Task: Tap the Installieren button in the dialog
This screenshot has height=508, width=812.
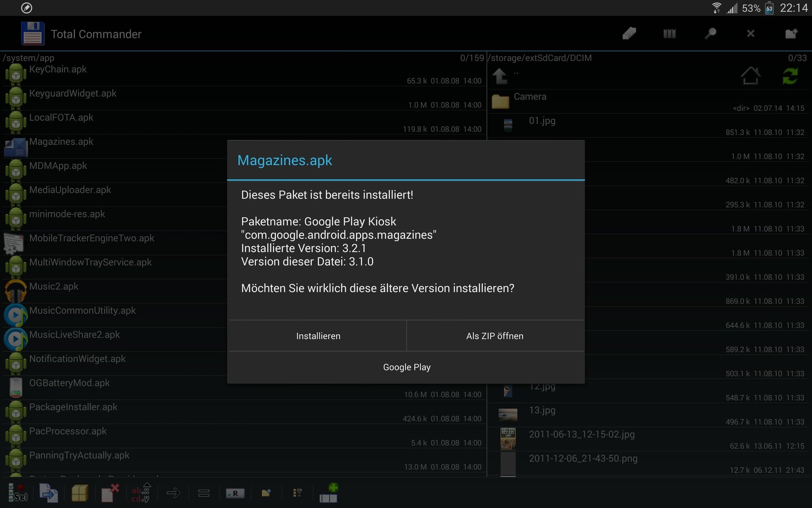Action: point(318,336)
